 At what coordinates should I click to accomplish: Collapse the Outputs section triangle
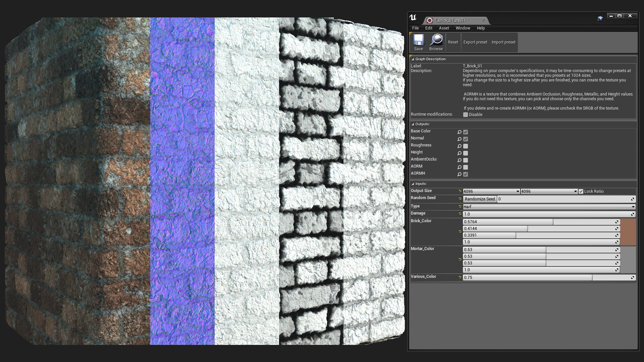(413, 124)
